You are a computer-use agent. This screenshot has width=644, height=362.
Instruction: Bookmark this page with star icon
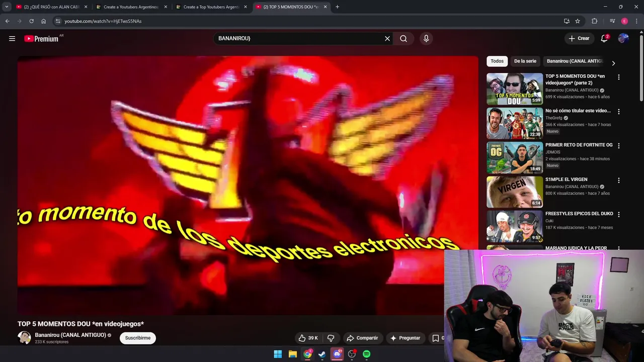(x=578, y=21)
